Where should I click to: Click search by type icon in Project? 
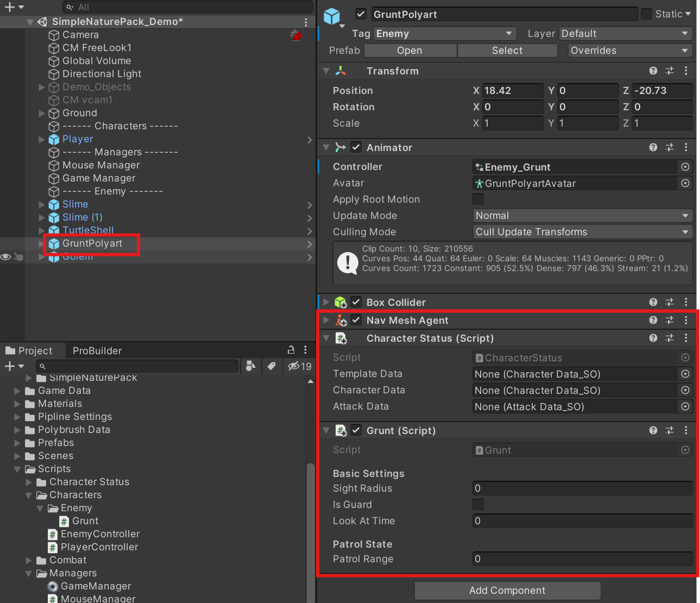coord(250,366)
